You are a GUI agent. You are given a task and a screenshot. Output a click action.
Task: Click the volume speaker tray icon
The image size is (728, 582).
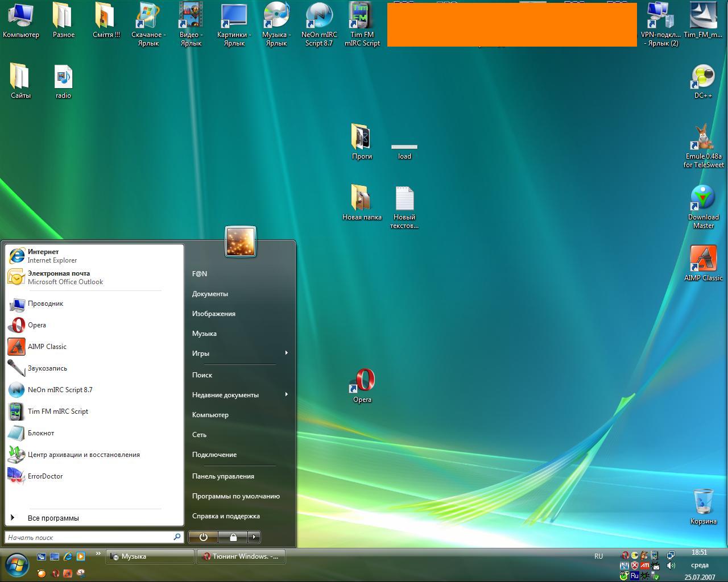click(x=671, y=566)
